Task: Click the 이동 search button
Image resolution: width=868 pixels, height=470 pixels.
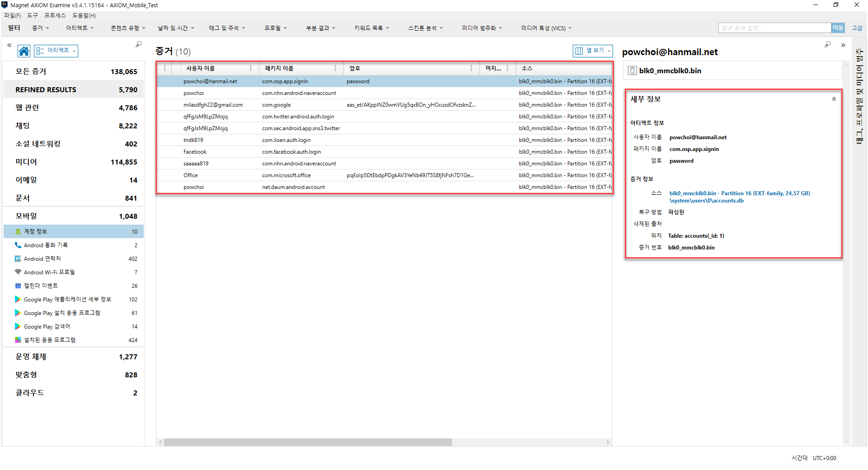Action: [x=838, y=28]
